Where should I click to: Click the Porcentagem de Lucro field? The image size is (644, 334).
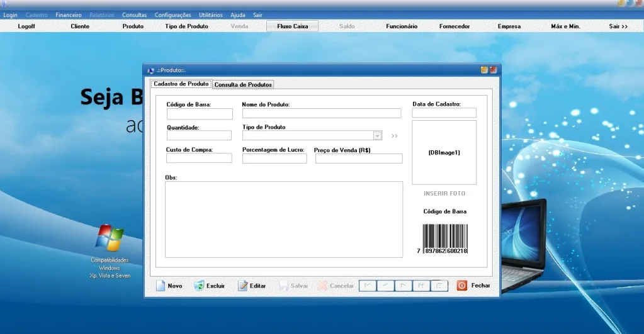pos(274,159)
